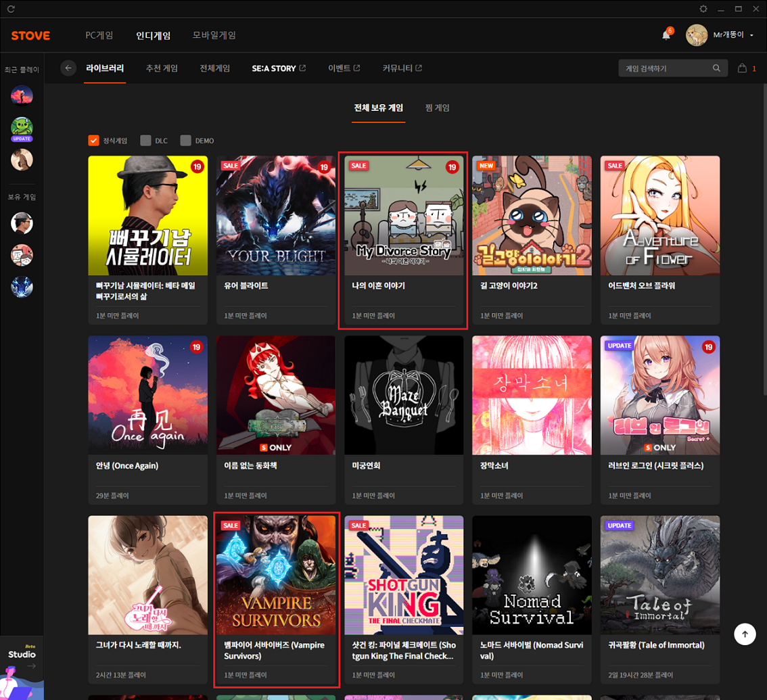Click the refresh icon in title bar
This screenshot has width=767, height=700.
pyautogui.click(x=11, y=9)
